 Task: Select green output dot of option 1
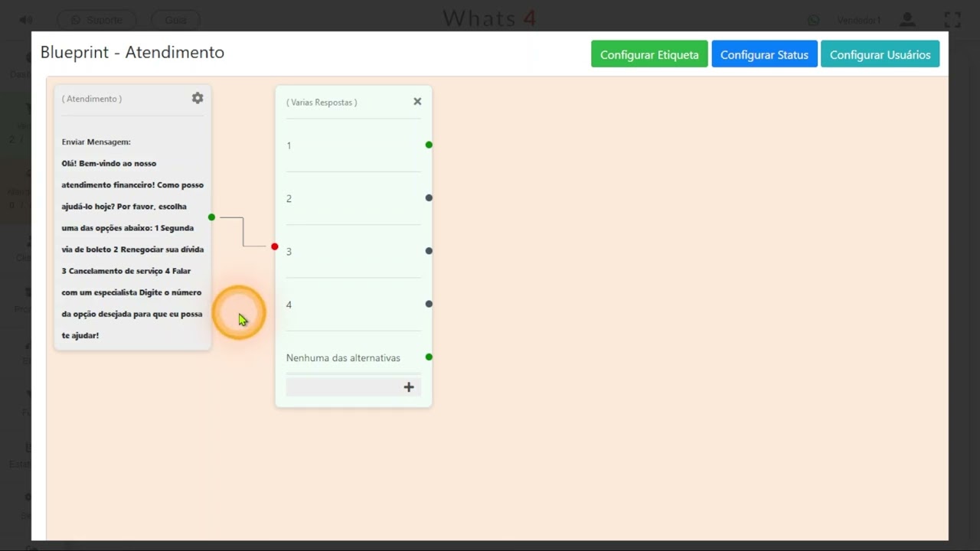coord(429,145)
